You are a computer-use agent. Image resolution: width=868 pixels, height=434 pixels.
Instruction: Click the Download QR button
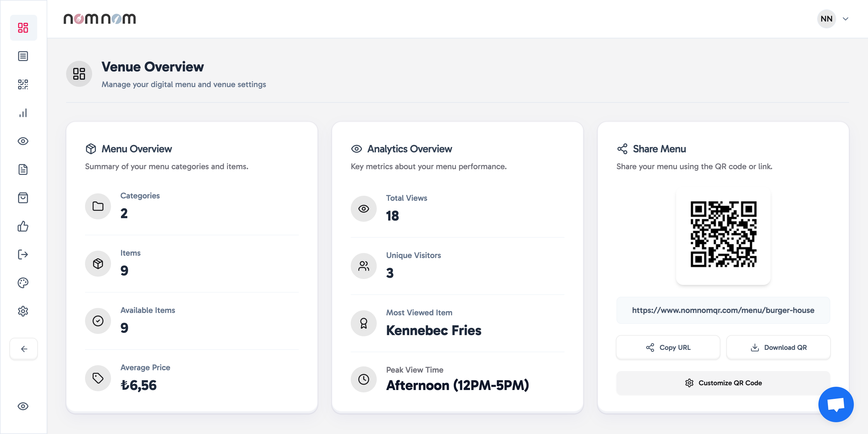pos(778,347)
